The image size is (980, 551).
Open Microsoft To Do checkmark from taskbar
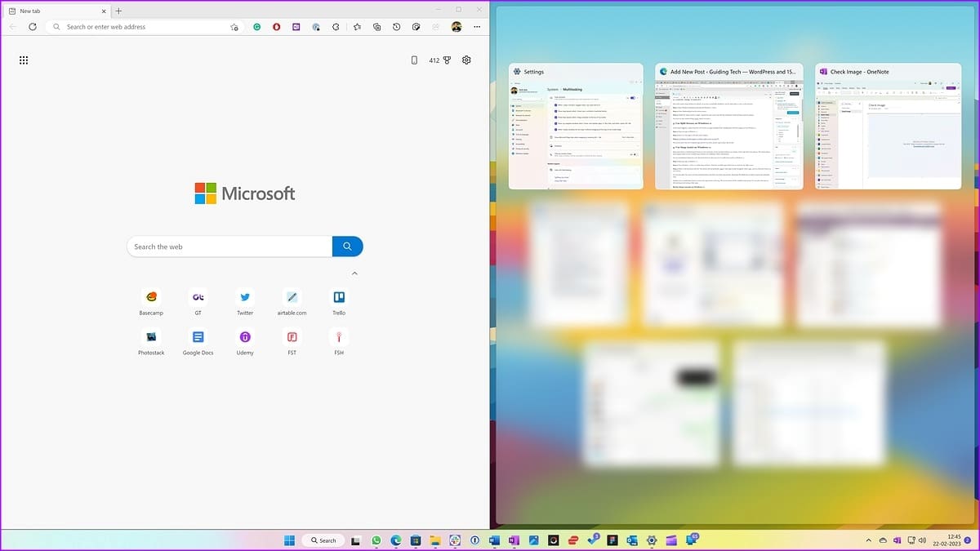click(x=594, y=540)
